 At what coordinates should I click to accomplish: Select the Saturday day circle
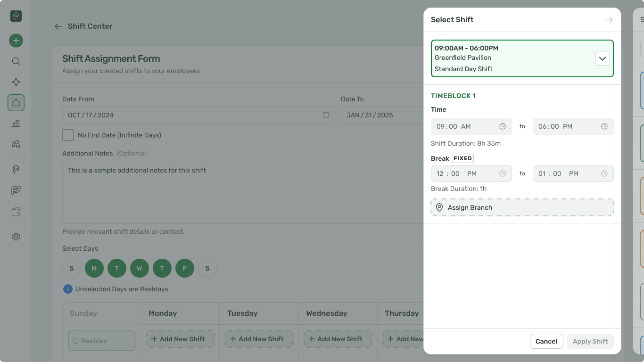[207, 268]
